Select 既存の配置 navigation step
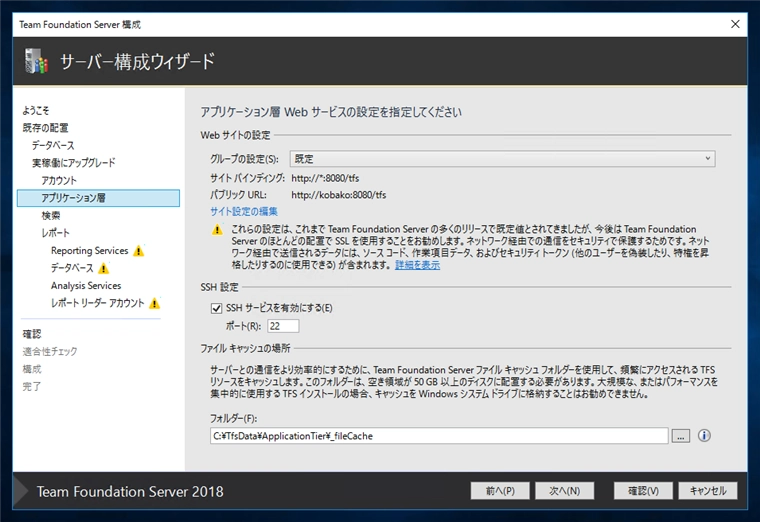 [45, 128]
